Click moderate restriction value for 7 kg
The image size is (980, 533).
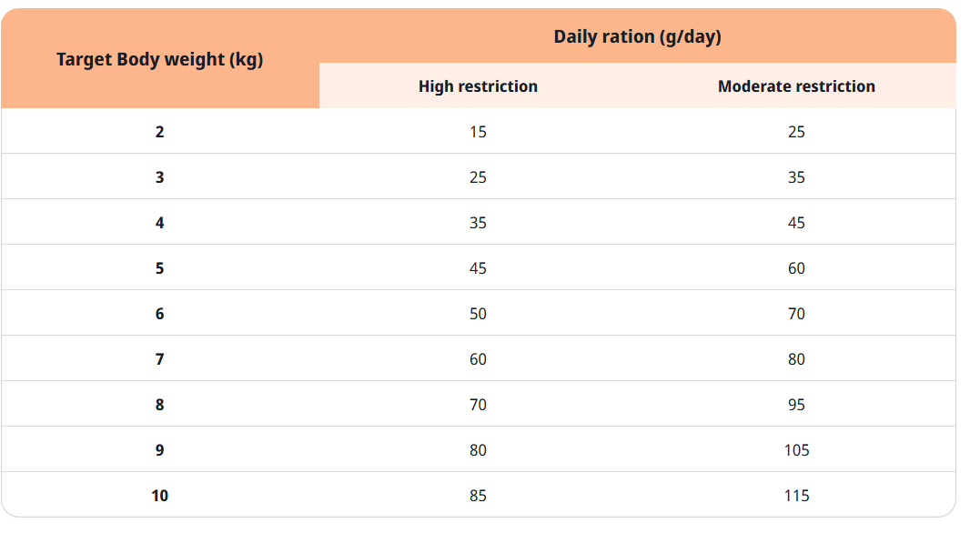pos(796,359)
